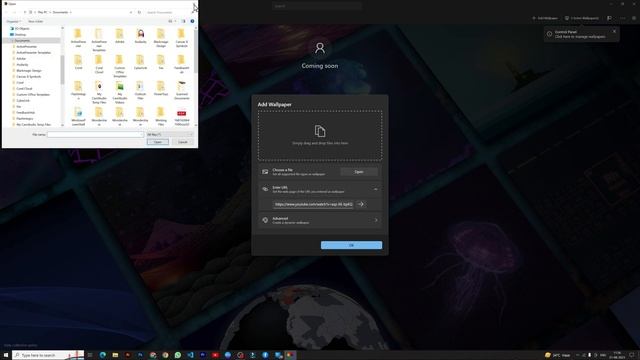
Task: Click Open button beside Choose a file
Action: 359,172
